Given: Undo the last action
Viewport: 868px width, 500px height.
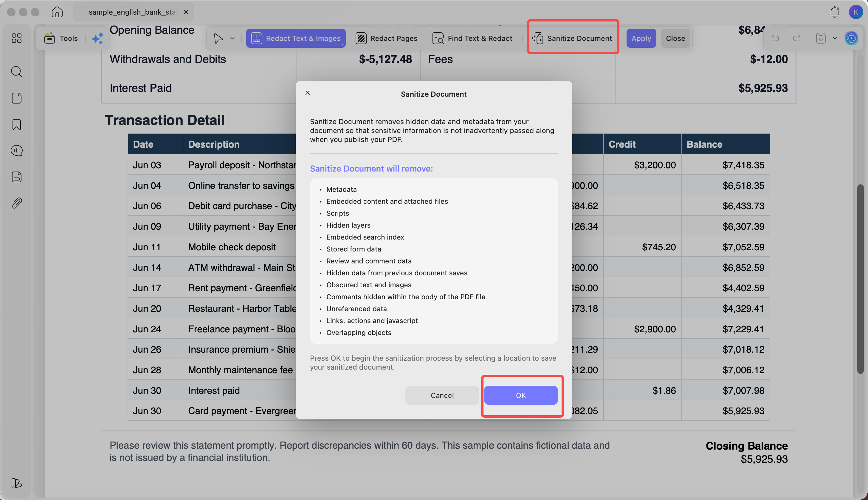Looking at the screenshot, I should [x=775, y=38].
